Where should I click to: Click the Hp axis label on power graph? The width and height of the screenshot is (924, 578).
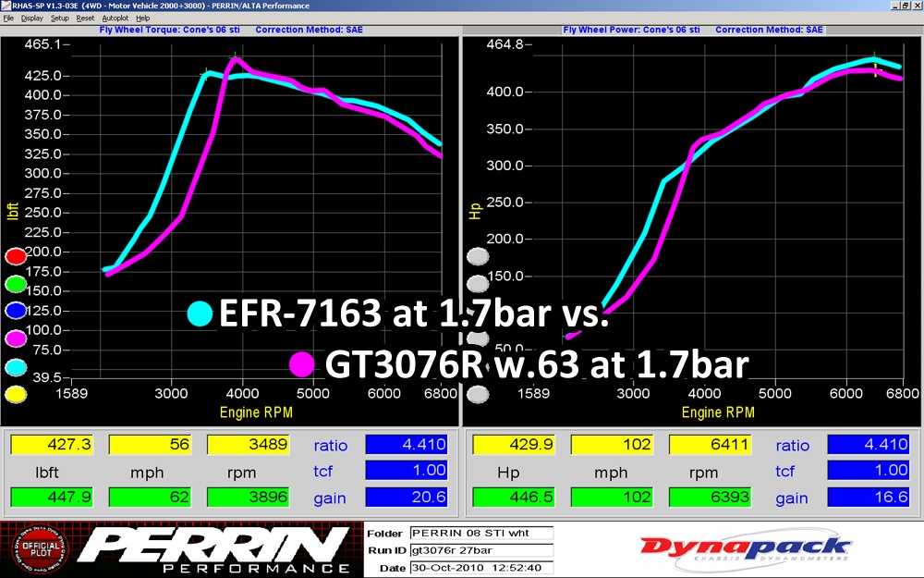tap(475, 211)
